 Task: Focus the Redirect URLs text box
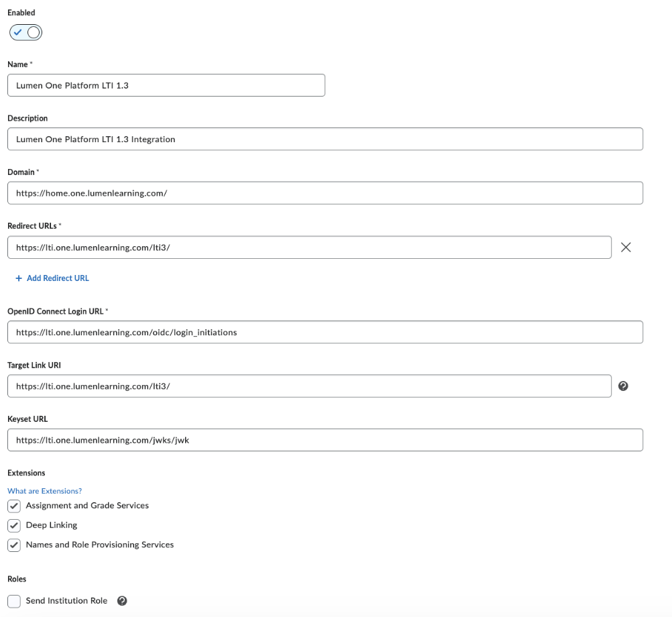[x=310, y=247]
